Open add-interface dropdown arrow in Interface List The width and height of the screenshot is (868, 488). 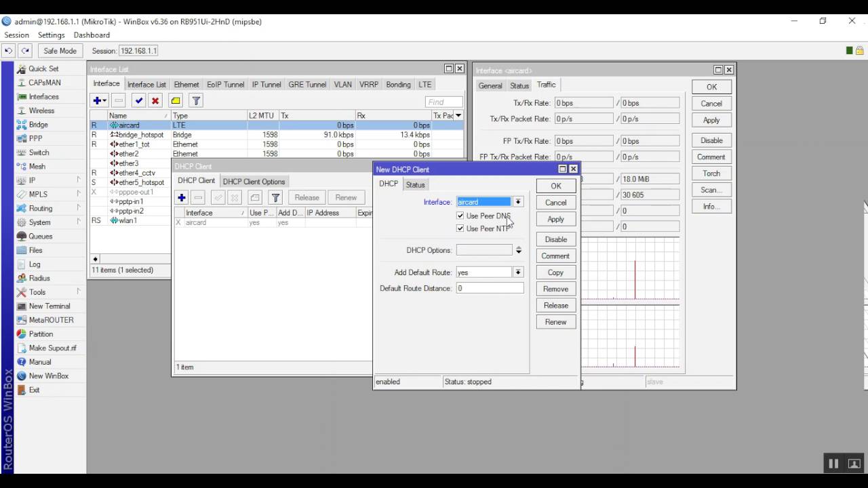pyautogui.click(x=105, y=100)
